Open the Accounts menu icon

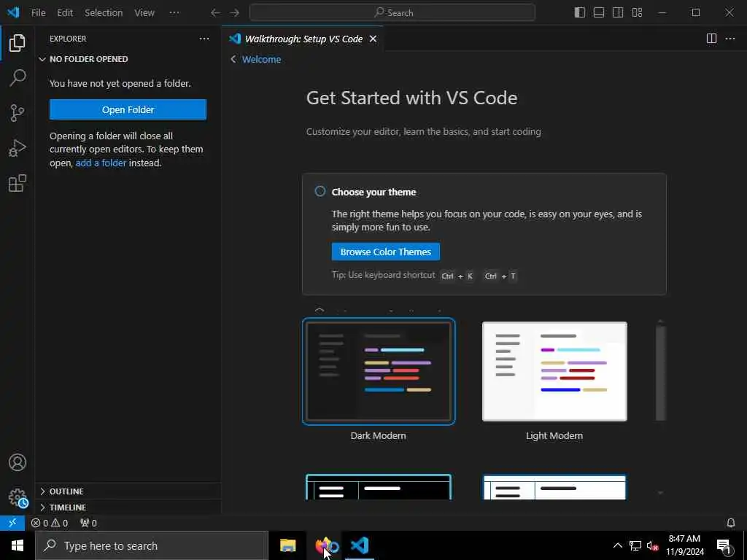click(x=18, y=462)
